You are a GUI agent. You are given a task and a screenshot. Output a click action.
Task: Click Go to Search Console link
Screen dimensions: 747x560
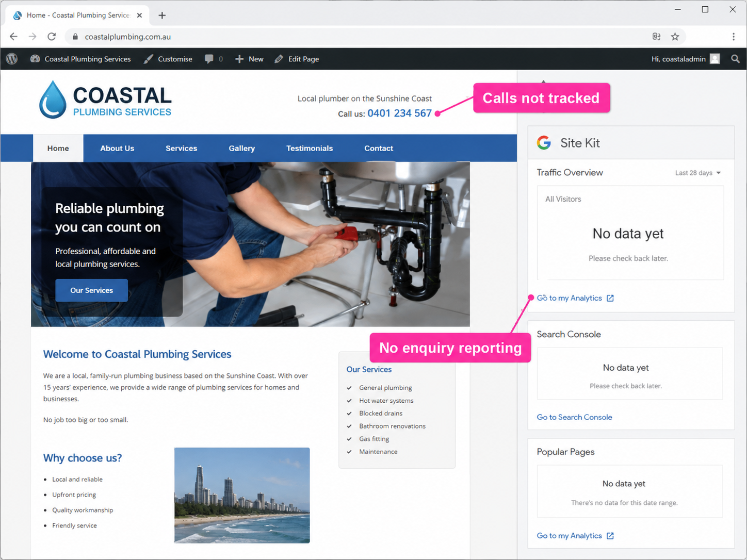tap(575, 417)
